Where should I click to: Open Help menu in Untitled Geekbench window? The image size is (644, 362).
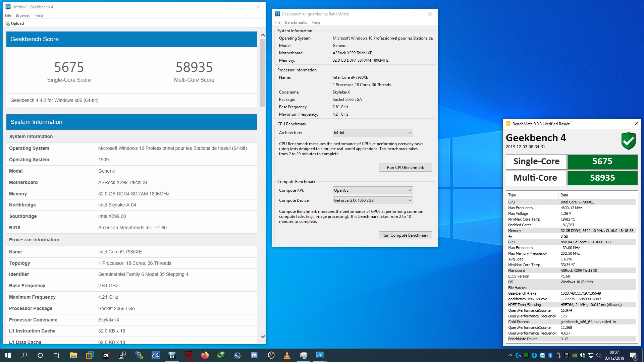pyautogui.click(x=39, y=15)
